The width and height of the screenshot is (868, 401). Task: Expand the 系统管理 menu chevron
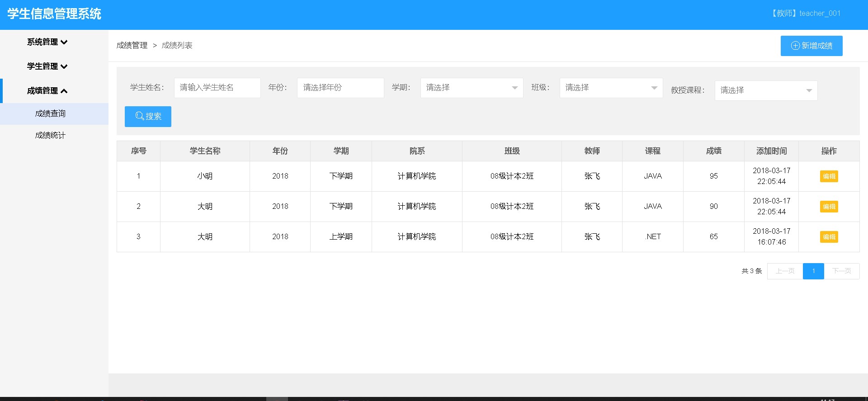[64, 42]
